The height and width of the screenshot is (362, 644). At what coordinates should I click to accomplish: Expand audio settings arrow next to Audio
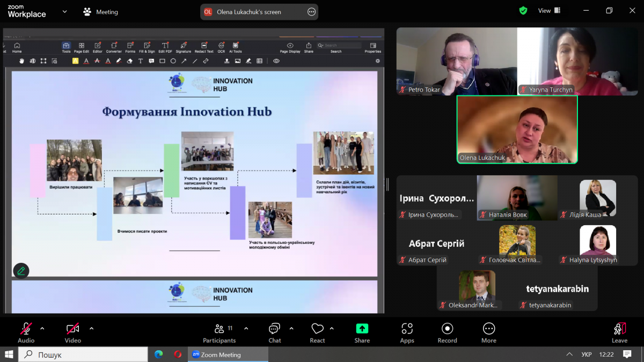(x=42, y=328)
